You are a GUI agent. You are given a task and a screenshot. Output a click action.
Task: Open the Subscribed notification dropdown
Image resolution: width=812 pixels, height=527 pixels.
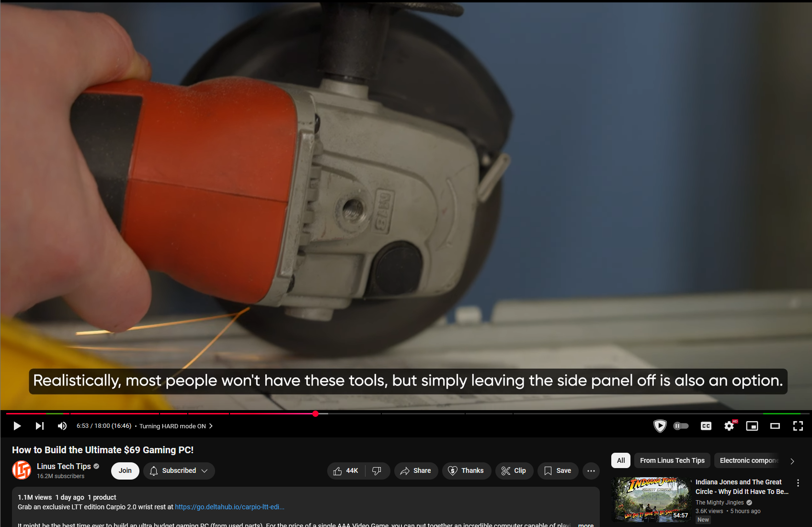[179, 470]
